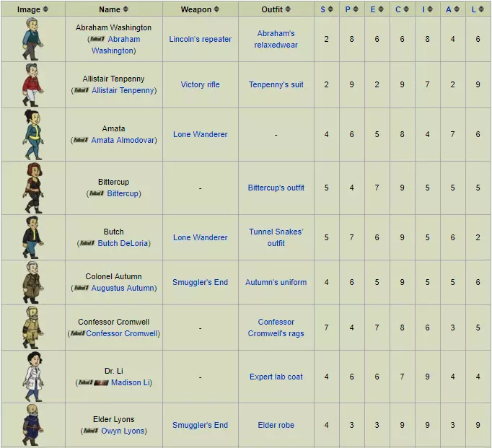Sort by the A stat column arrows

457,9
